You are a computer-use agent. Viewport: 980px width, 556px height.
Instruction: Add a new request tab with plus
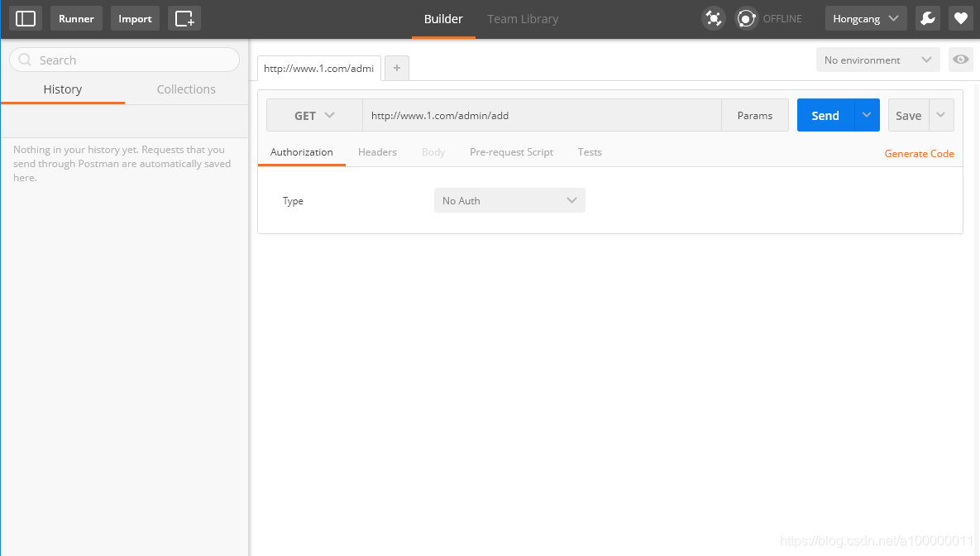click(397, 68)
